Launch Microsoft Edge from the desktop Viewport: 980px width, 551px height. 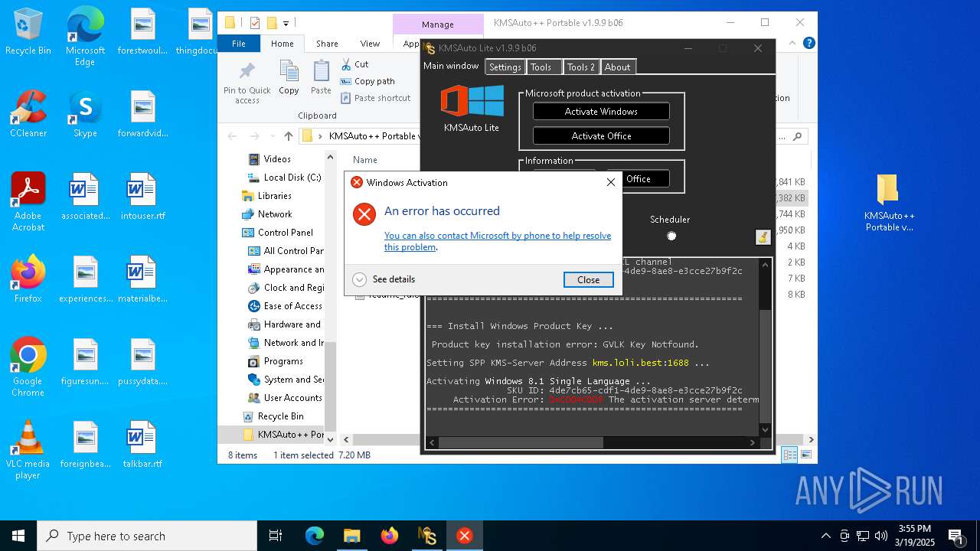85,37
